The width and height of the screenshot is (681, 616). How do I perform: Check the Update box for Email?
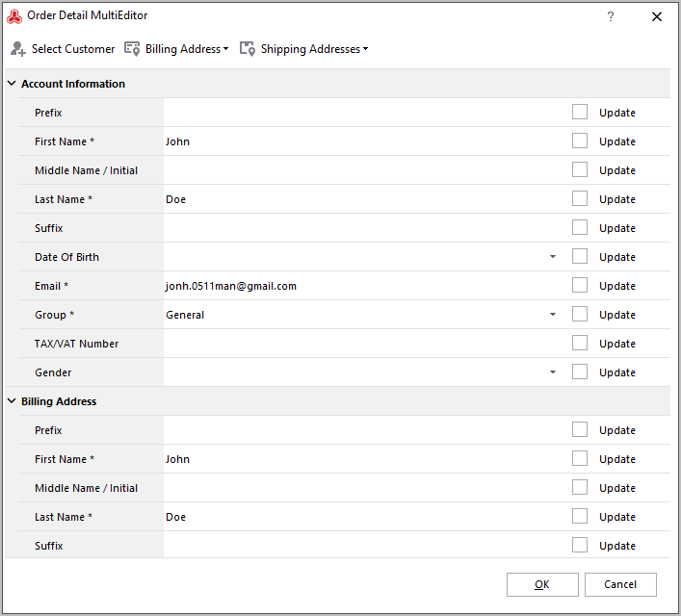(x=580, y=286)
